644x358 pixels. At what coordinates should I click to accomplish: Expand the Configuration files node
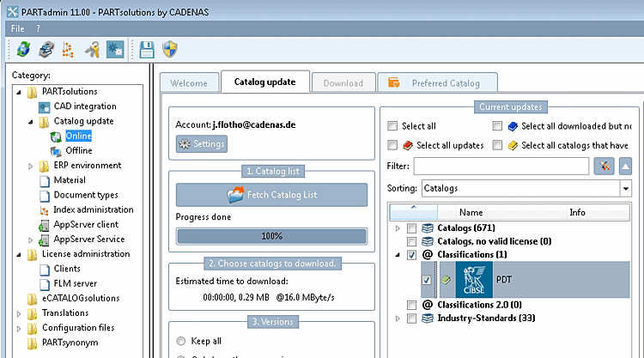point(19,329)
